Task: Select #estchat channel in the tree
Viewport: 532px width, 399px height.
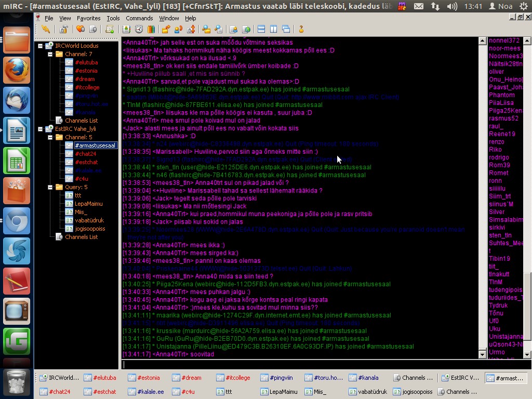Action: [87, 162]
